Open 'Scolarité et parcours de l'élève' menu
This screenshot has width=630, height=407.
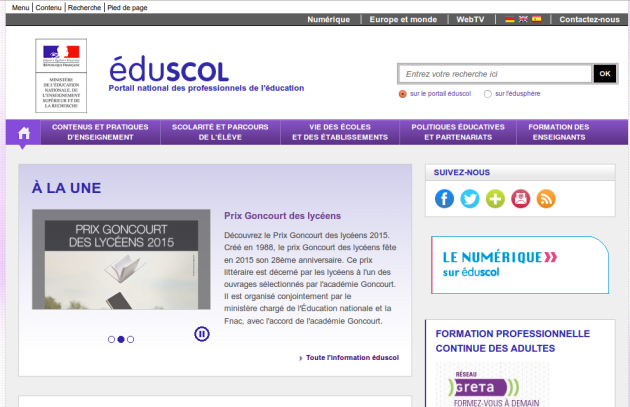(220, 132)
